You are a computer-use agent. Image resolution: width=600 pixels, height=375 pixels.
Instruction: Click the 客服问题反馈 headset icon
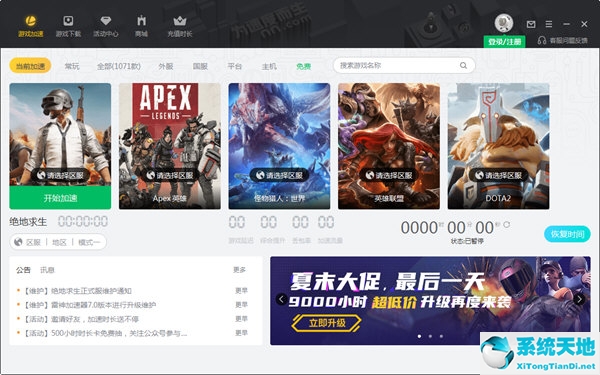pos(542,40)
